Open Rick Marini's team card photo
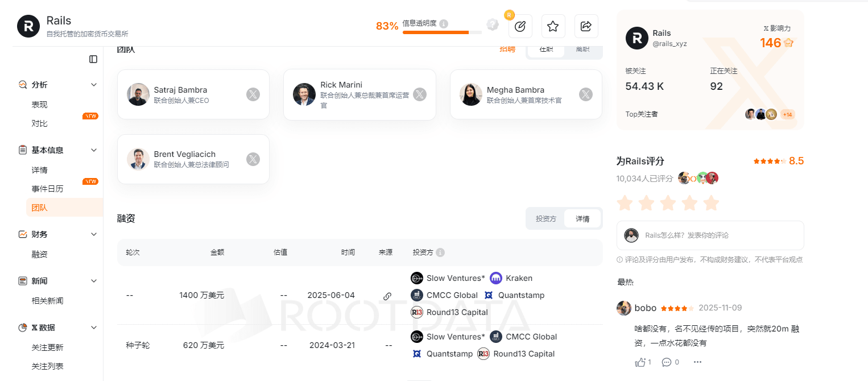Viewport: 868px width, 381px height. [304, 94]
